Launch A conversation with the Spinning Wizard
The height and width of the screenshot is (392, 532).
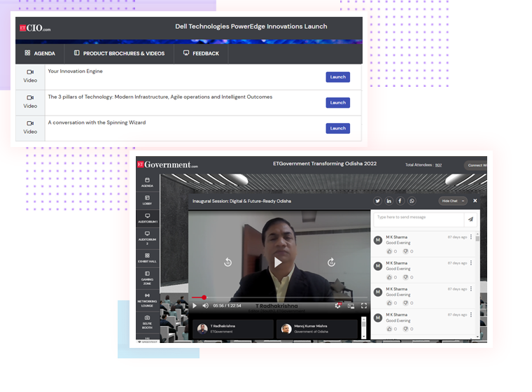337,128
